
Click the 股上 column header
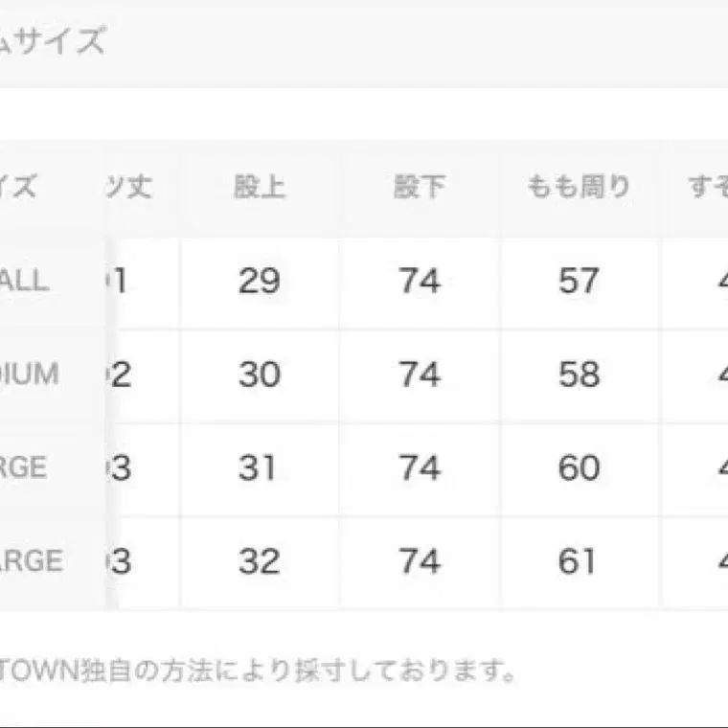tap(259, 187)
